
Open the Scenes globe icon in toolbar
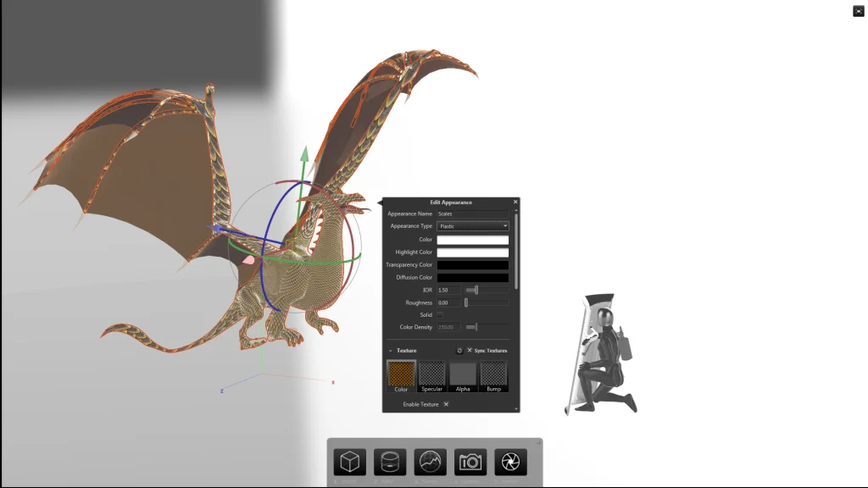(x=430, y=462)
